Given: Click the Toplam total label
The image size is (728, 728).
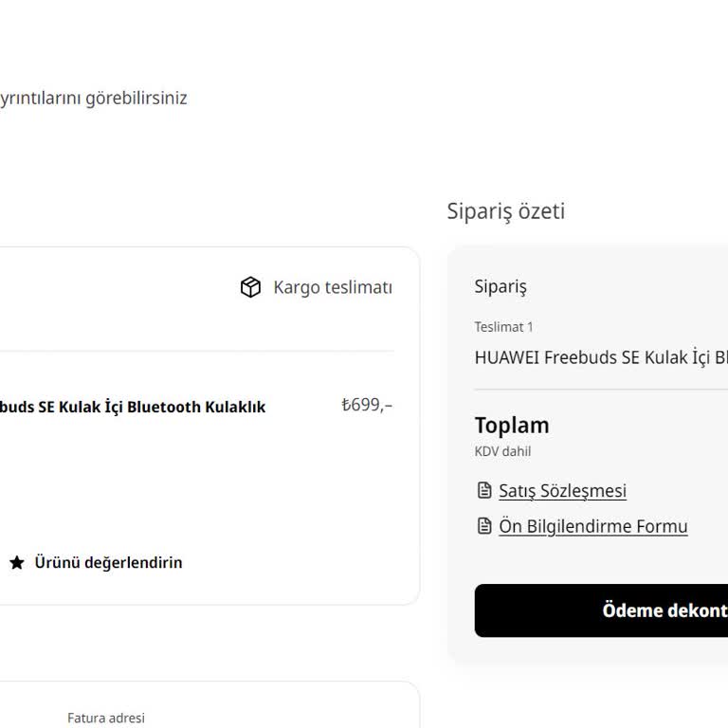Looking at the screenshot, I should [x=512, y=426].
